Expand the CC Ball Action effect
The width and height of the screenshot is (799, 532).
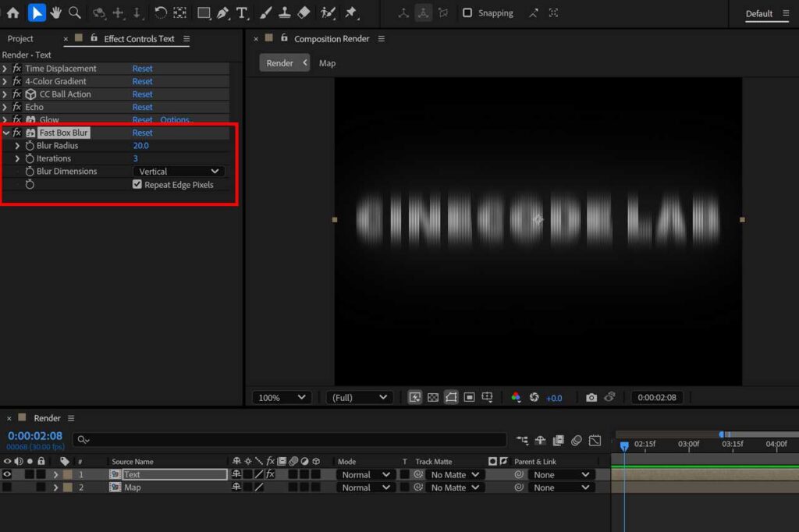point(5,94)
